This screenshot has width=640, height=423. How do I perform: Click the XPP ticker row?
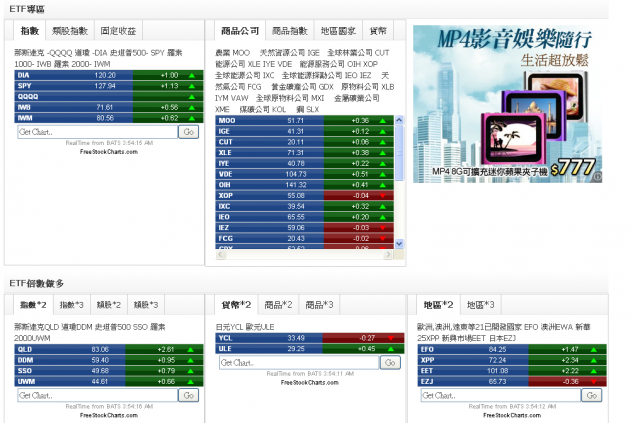[x=512, y=360]
